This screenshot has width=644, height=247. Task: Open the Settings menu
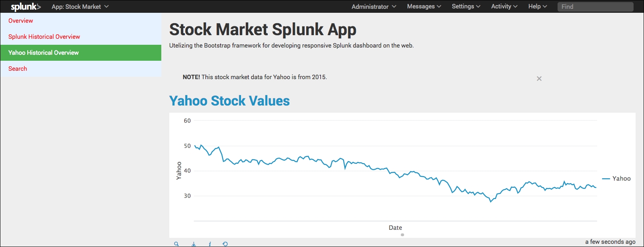pyautogui.click(x=466, y=7)
